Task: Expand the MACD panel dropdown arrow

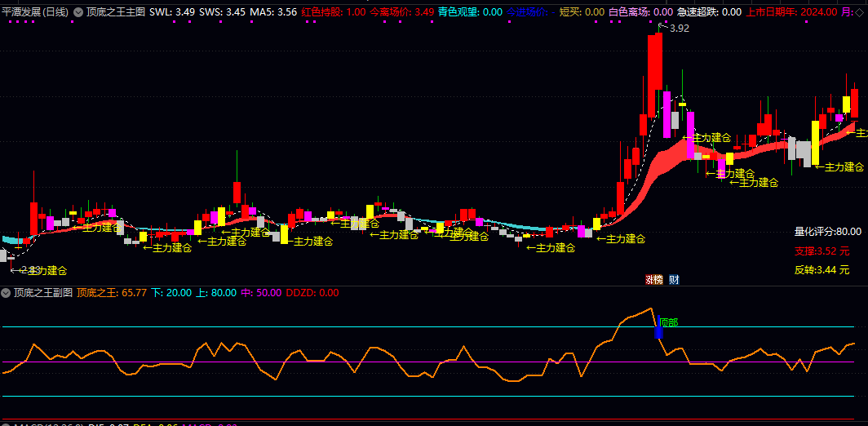Action: pos(6,424)
